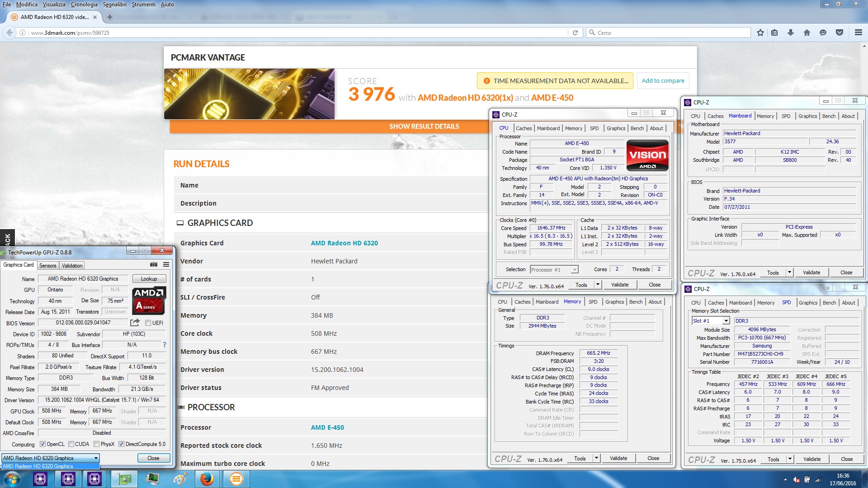The image size is (868, 488).
Task: Open the orange round taskbar icon
Action: pyautogui.click(x=236, y=479)
